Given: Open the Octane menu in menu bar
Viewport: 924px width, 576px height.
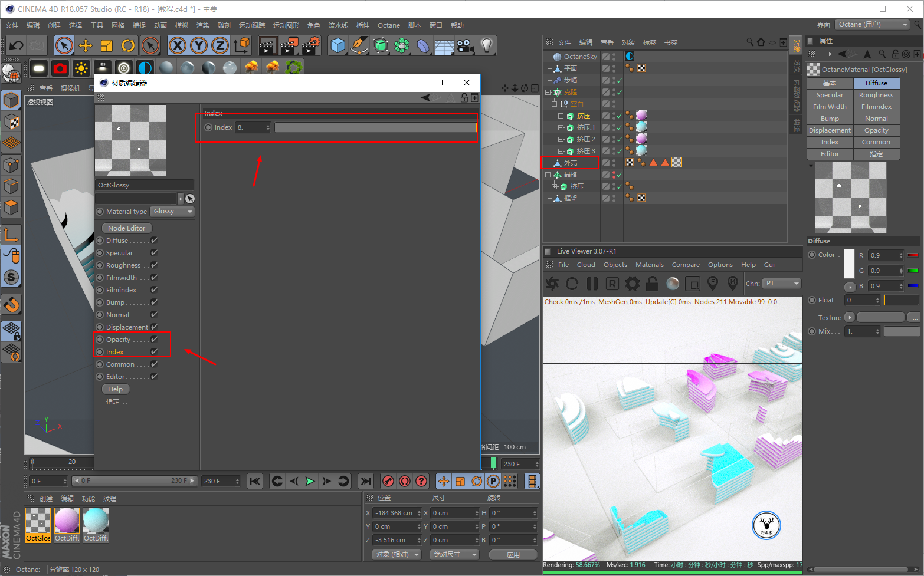Looking at the screenshot, I should [x=389, y=25].
